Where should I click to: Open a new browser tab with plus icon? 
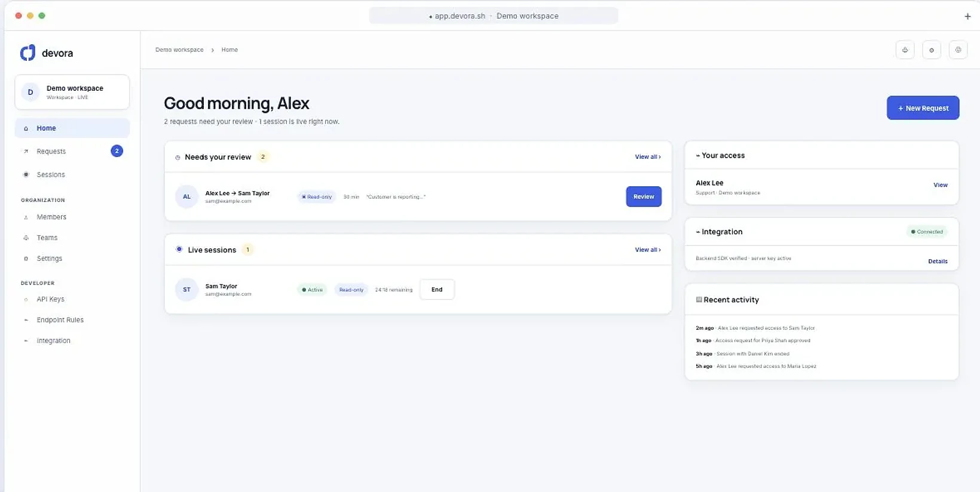click(967, 16)
